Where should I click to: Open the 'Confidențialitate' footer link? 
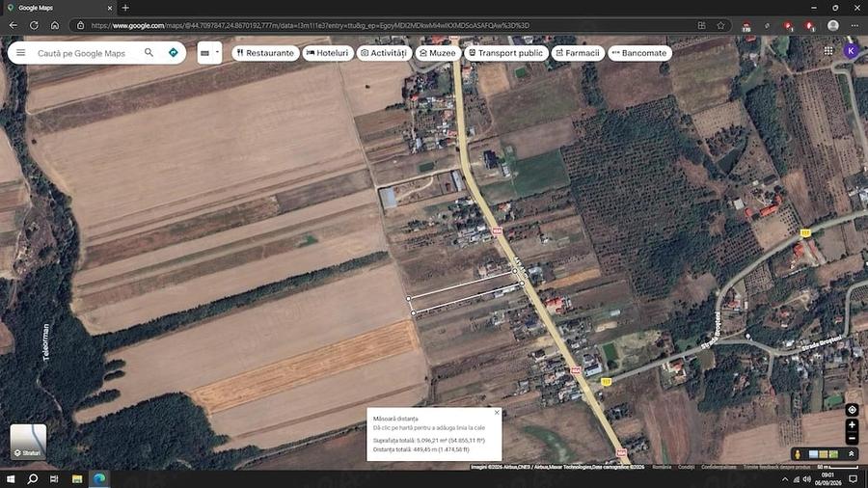point(719,467)
